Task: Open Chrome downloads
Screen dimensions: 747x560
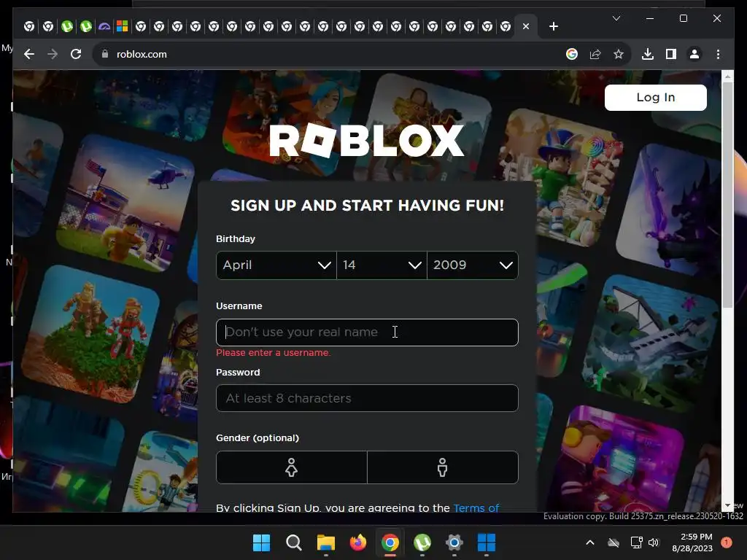Action: click(648, 54)
